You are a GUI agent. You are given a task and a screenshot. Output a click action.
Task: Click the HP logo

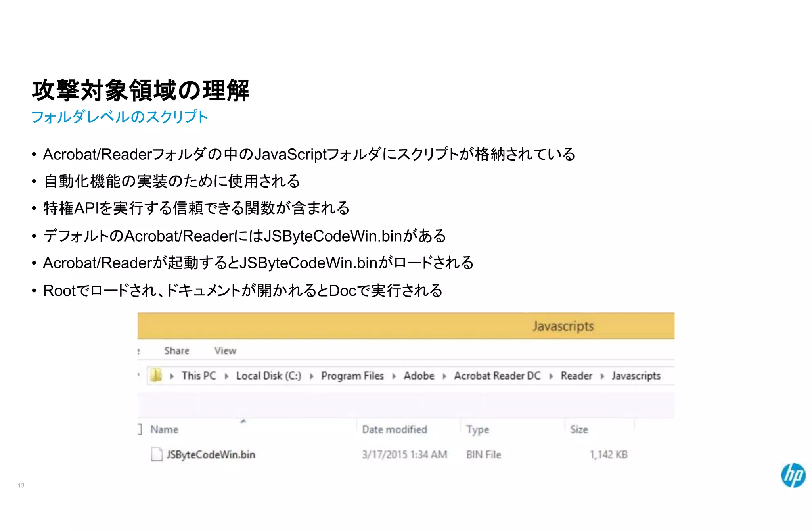[x=793, y=475]
